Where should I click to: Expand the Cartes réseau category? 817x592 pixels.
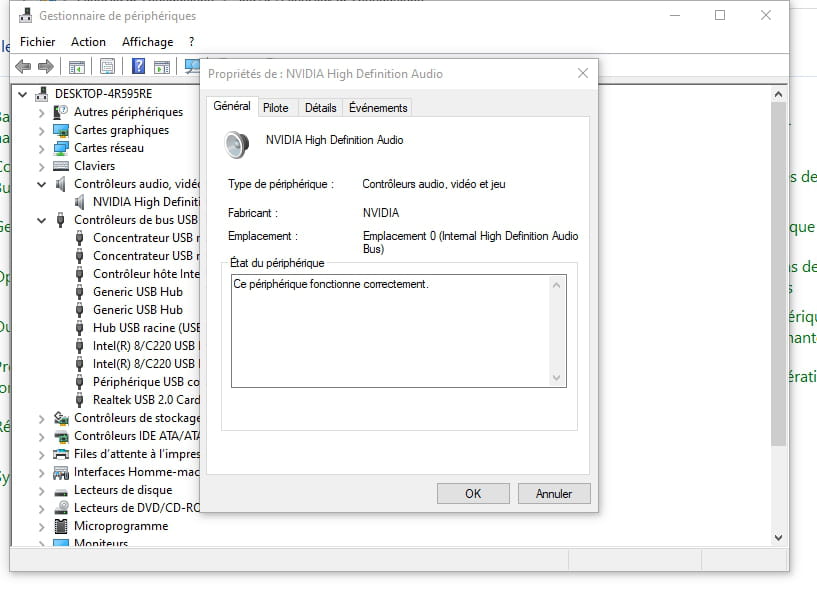click(42, 149)
